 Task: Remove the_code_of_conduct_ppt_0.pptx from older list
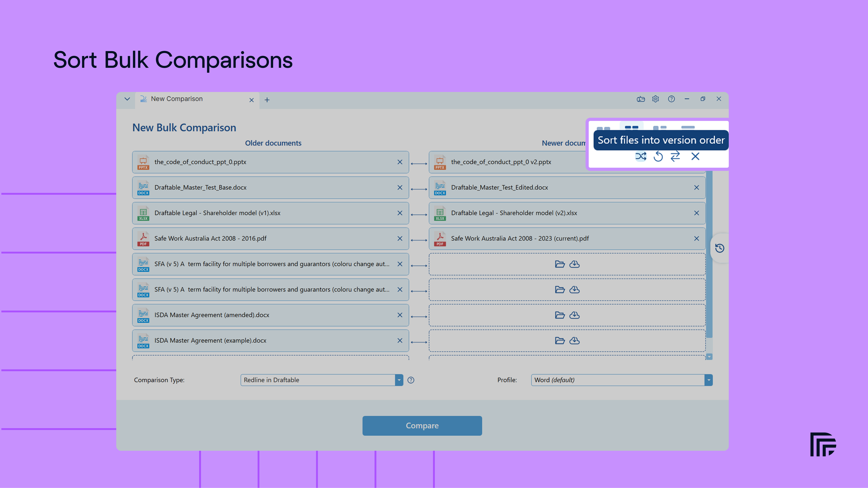400,162
